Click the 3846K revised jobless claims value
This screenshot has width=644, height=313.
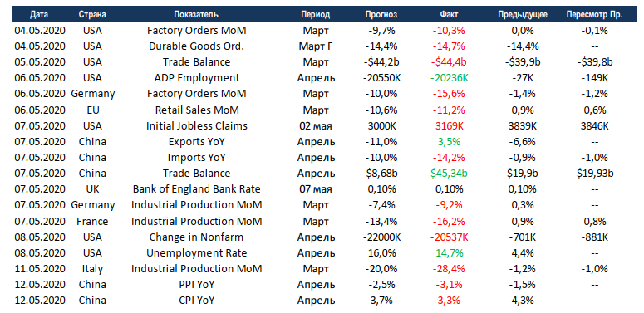pyautogui.click(x=594, y=125)
